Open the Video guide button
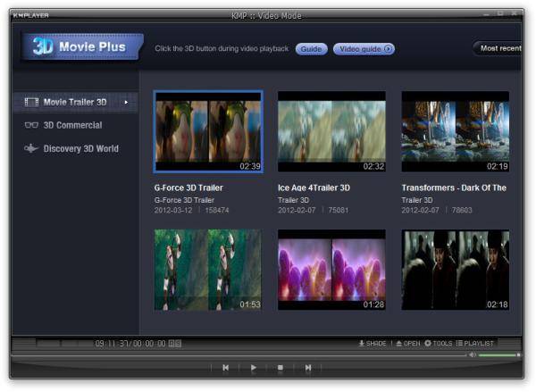The width and height of the screenshot is (536, 392). click(x=364, y=49)
